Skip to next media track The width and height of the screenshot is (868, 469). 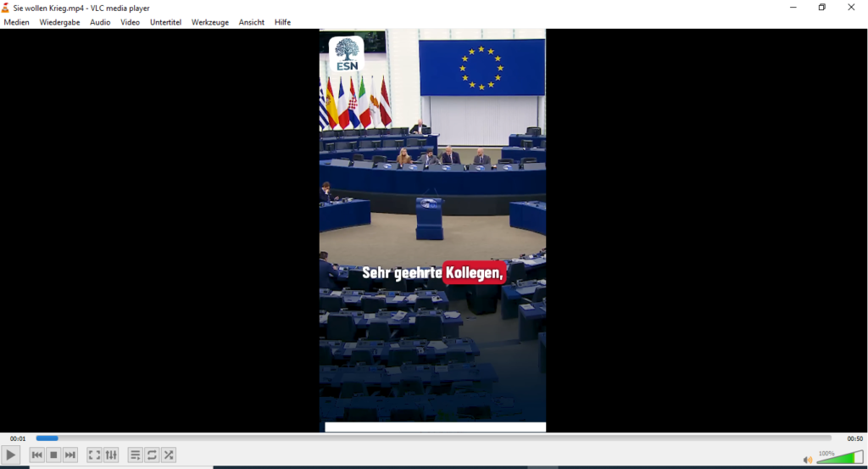[70, 455]
